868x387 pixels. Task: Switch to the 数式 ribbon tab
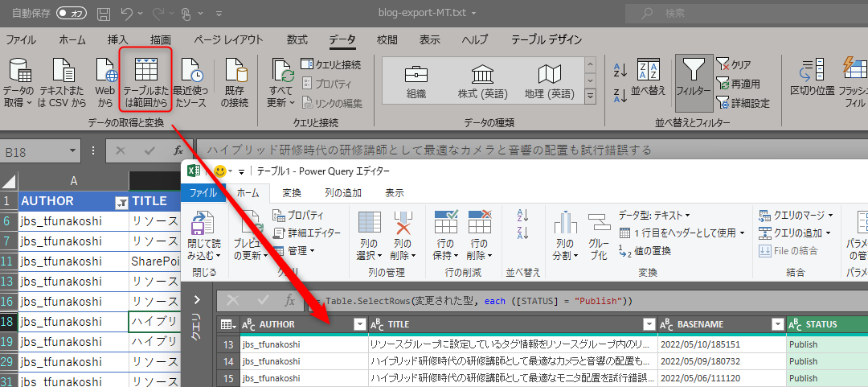tap(297, 39)
